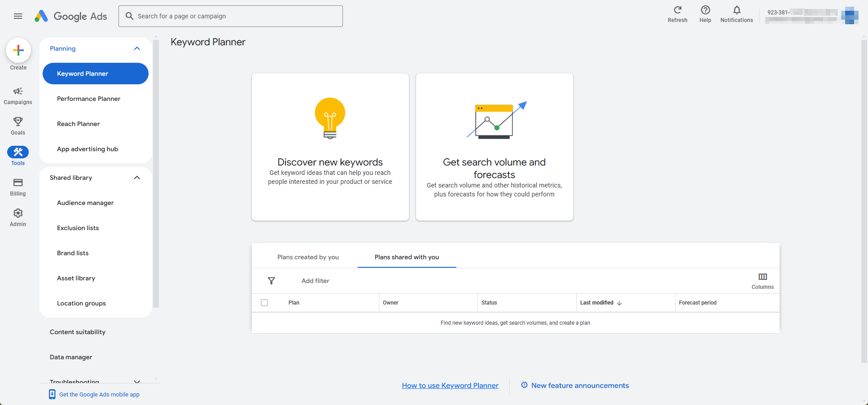Collapse the Planning section
The height and width of the screenshot is (405, 868).
[137, 48]
